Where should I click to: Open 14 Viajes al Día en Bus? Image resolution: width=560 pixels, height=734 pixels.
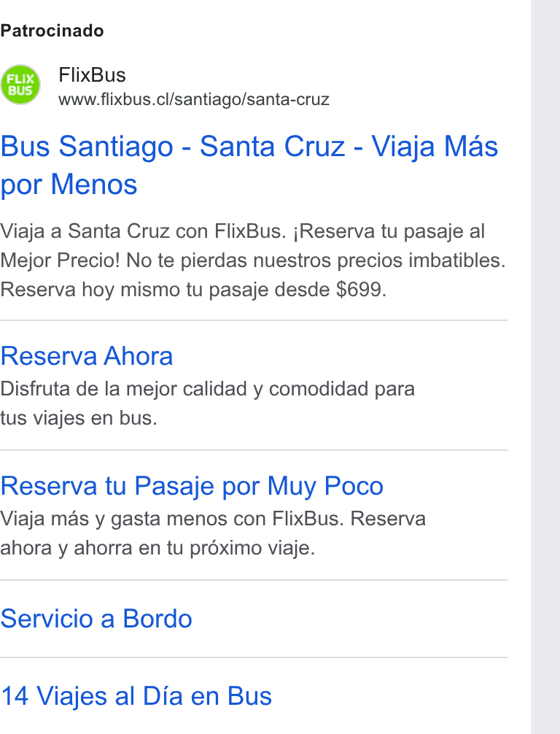tap(136, 695)
